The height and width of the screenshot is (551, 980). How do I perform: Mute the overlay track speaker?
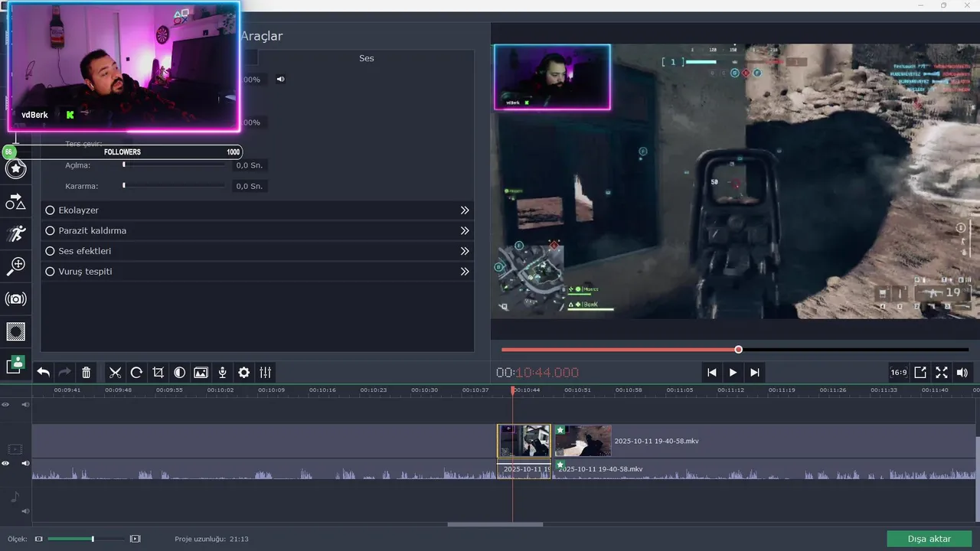click(25, 404)
